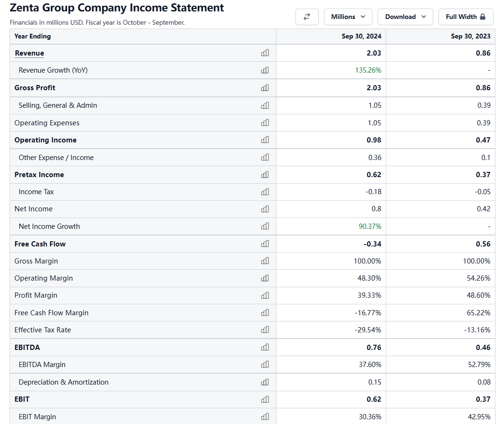The height and width of the screenshot is (424, 504).
Task: Click chart icon beside Net Income Growth
Action: tap(265, 226)
